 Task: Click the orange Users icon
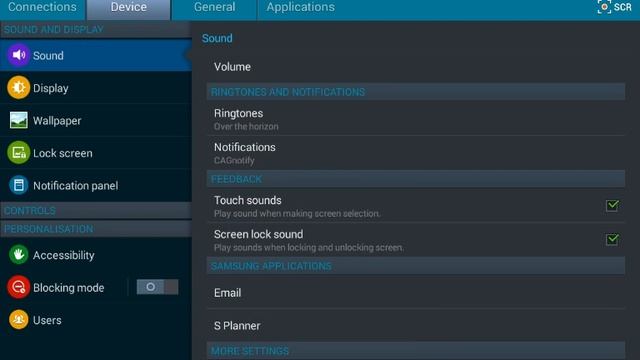18,319
